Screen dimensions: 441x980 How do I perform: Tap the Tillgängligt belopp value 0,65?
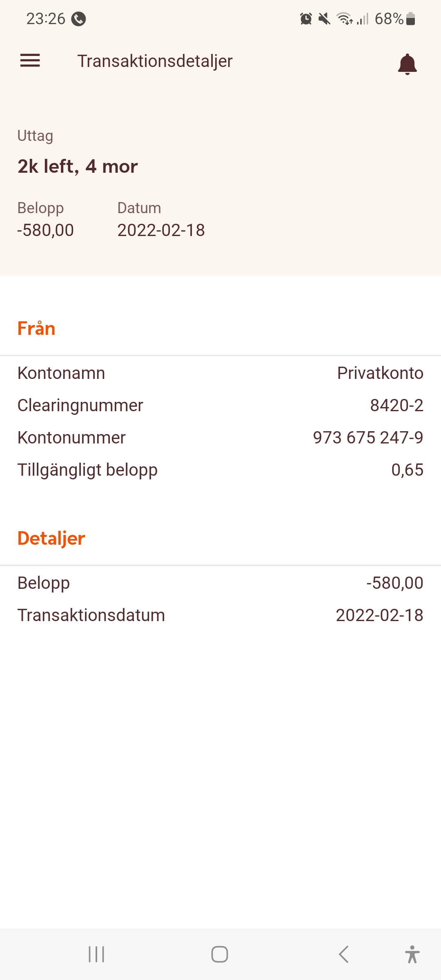click(407, 470)
